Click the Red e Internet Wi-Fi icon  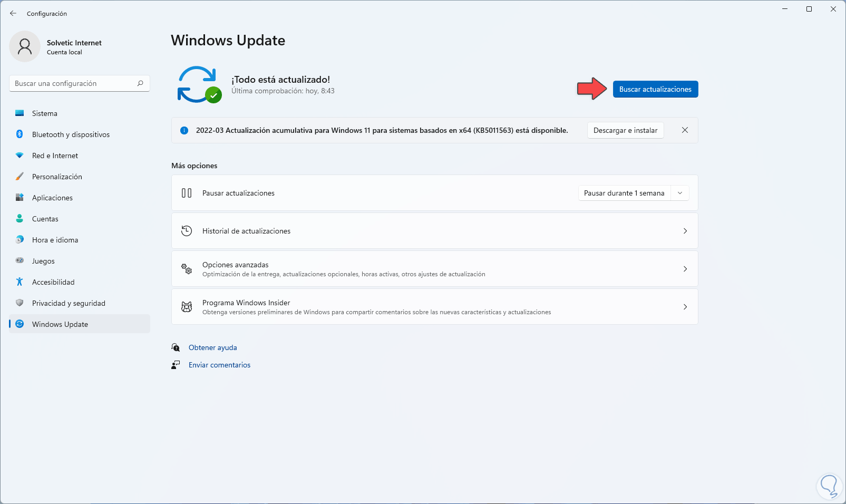coord(20,156)
